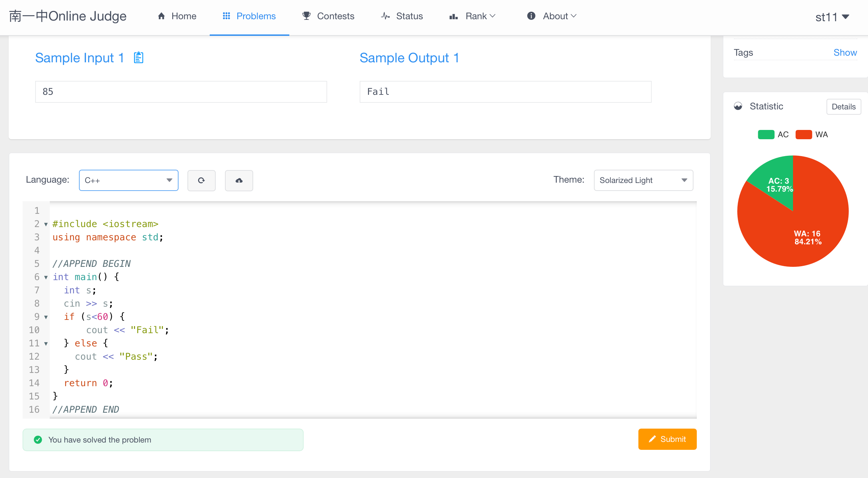Collapse the else block fold at line 11
The height and width of the screenshot is (478, 868).
(x=46, y=344)
